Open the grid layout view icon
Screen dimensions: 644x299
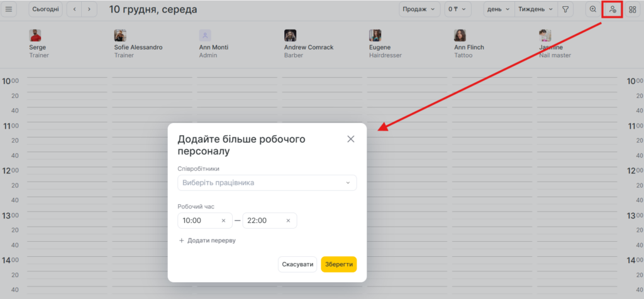click(632, 9)
